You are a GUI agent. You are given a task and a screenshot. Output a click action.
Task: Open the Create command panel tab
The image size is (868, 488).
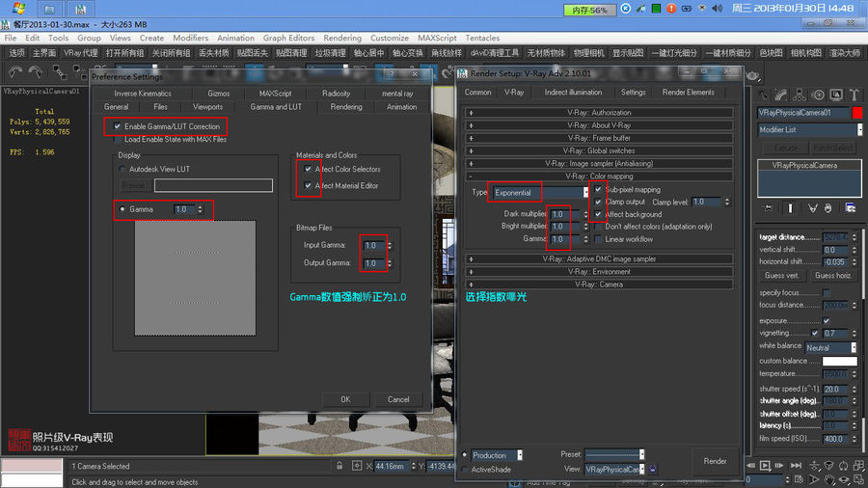point(764,95)
